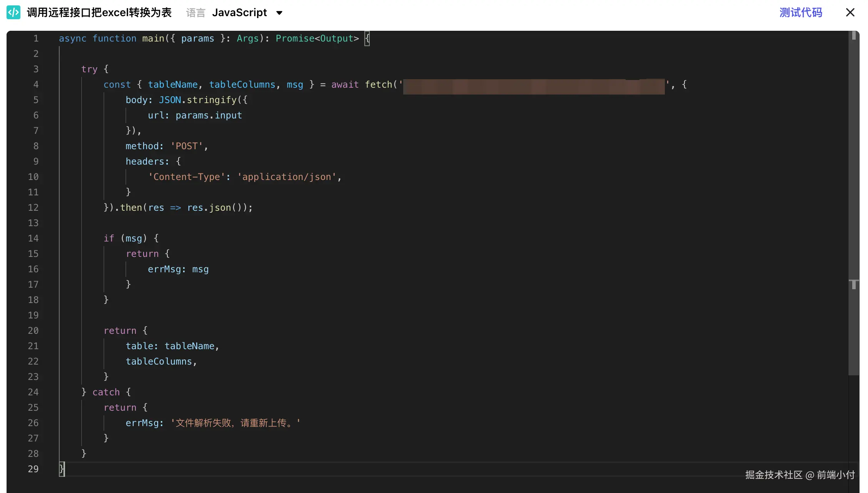Click the closing brace on line 29
Viewport: 868px width, 493px height.
[62, 469]
